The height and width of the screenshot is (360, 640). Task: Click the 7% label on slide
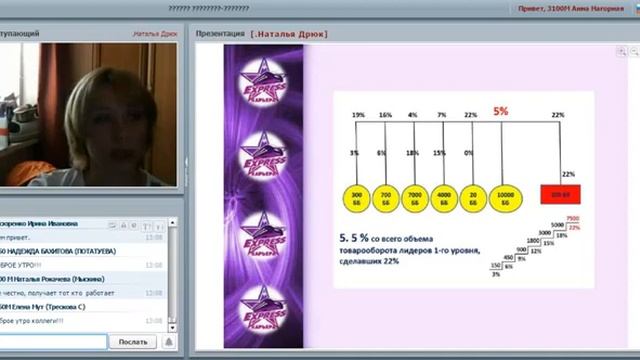tap(442, 115)
